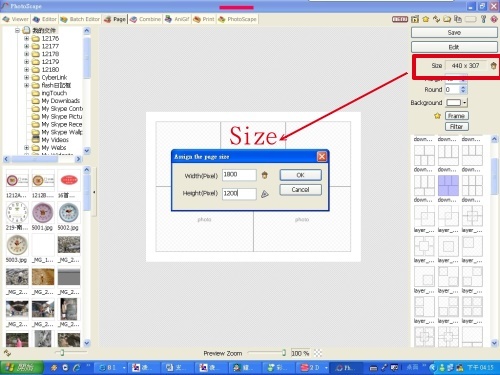Image resolution: width=500 pixels, height=375 pixels.
Task: Go to the PhotoScape home tab
Action: pos(237,19)
